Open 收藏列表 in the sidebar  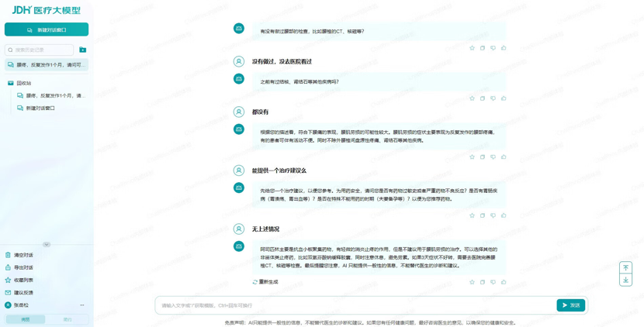pyautogui.click(x=19, y=281)
